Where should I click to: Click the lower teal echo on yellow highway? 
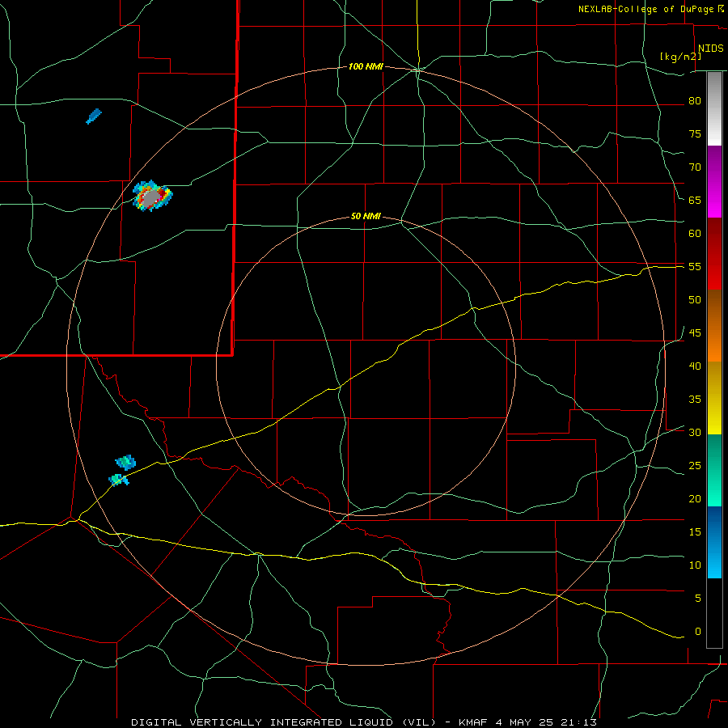(118, 480)
